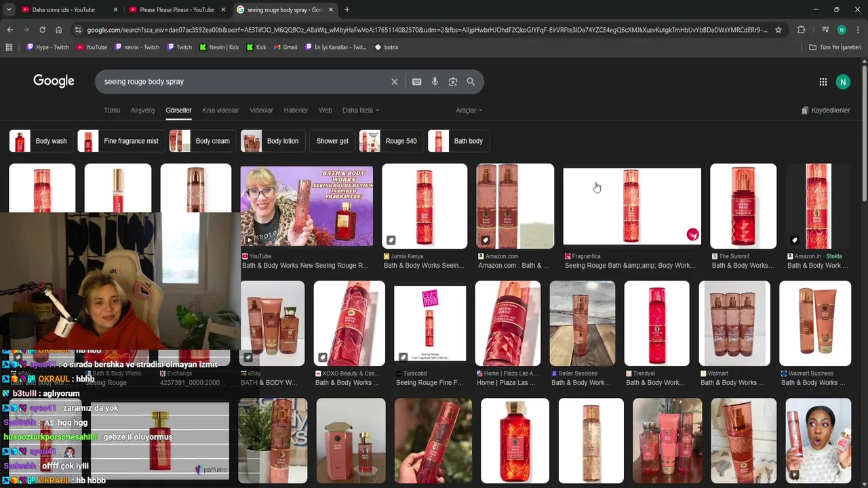Select the Haberler search tab

pos(296,110)
